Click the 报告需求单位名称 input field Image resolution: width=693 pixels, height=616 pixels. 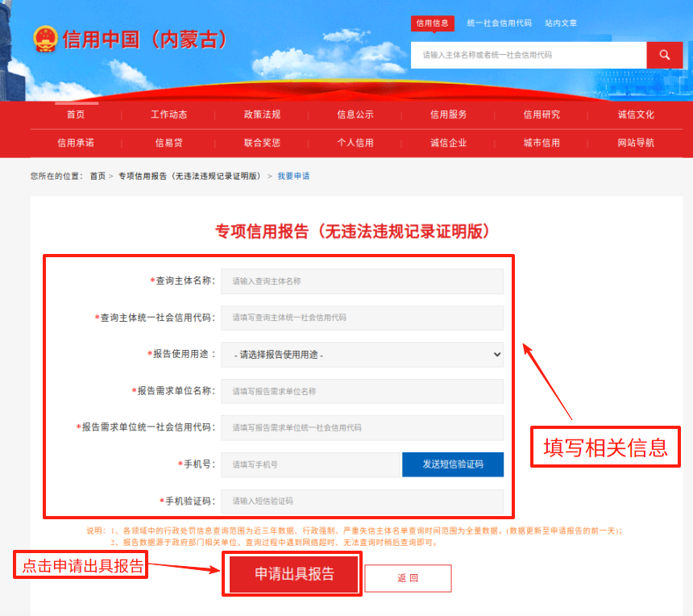[x=362, y=391]
